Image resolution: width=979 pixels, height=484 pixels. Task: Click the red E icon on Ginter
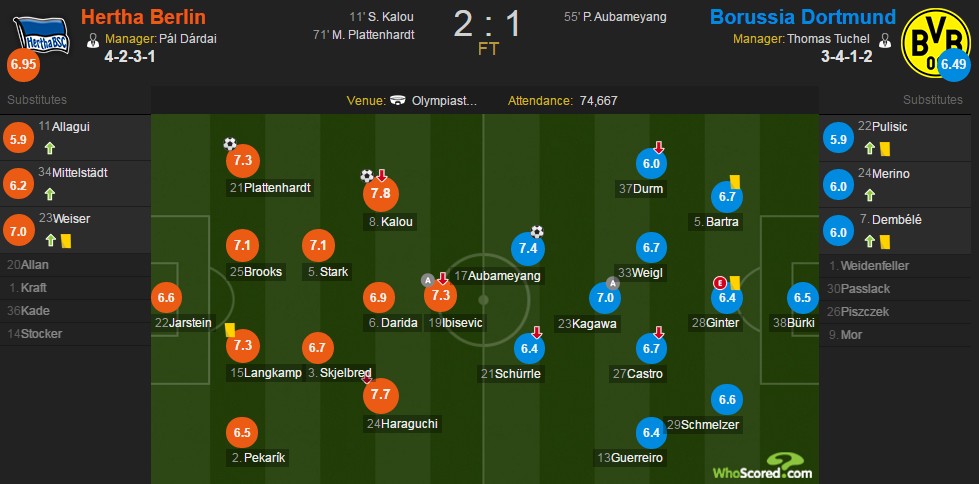pyautogui.click(x=719, y=283)
